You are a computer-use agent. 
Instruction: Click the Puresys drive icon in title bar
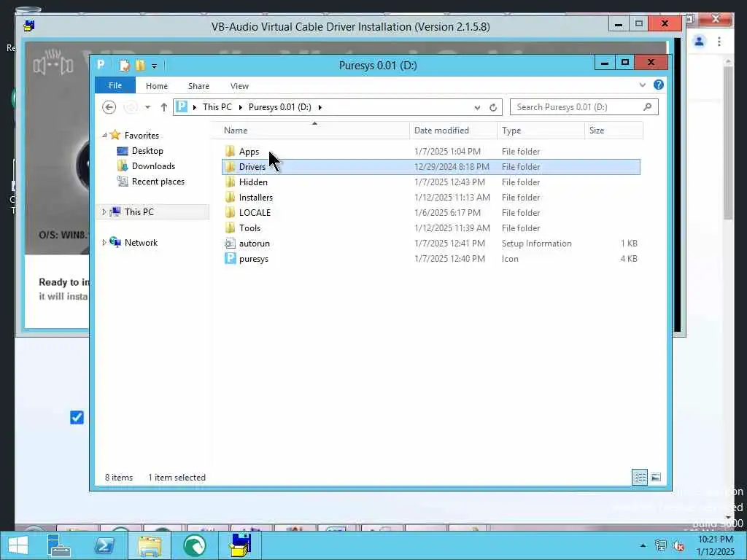(x=101, y=64)
